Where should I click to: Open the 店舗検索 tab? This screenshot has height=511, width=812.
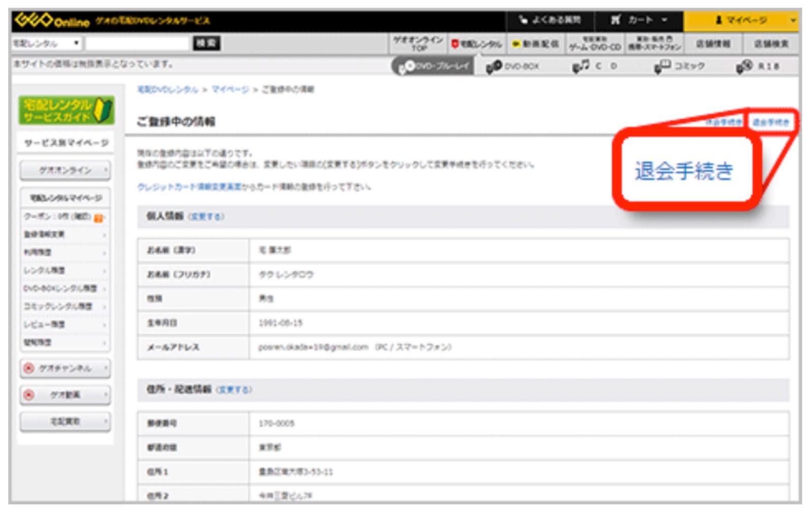(x=770, y=44)
